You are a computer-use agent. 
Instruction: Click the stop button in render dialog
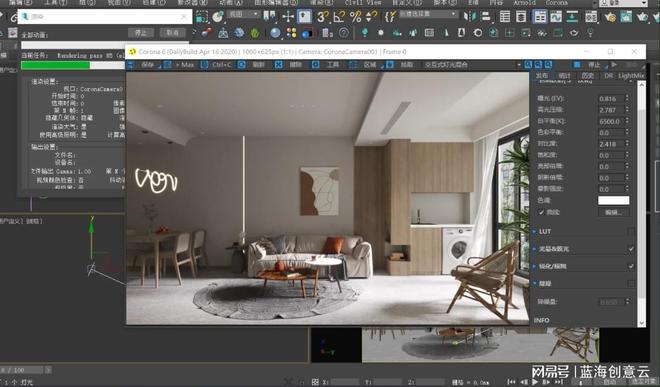141,32
